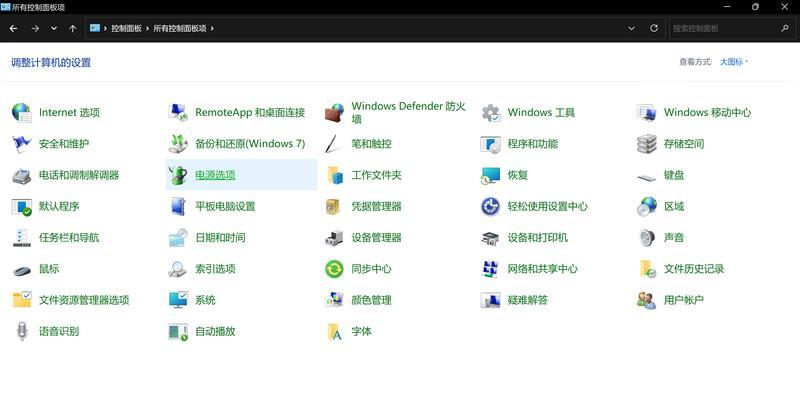The width and height of the screenshot is (800, 400).
Task: Open the 存储空间 drives icon
Action: (647, 144)
